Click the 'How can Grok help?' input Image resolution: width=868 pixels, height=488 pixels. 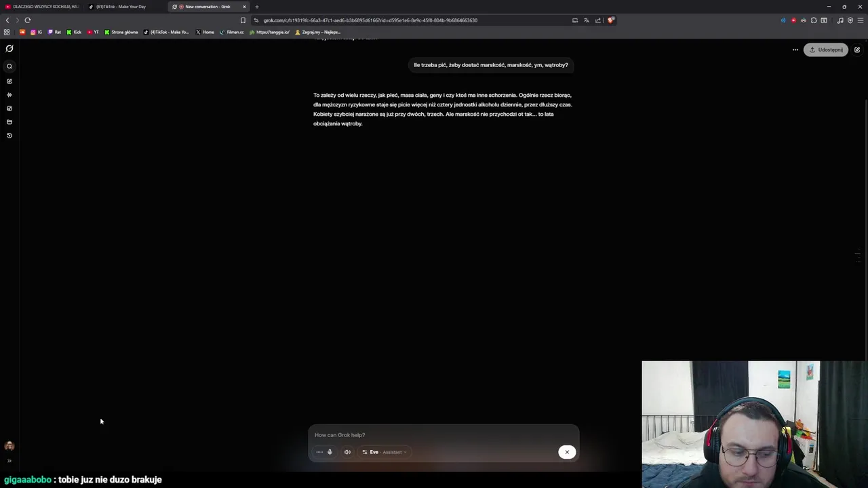tap(443, 435)
